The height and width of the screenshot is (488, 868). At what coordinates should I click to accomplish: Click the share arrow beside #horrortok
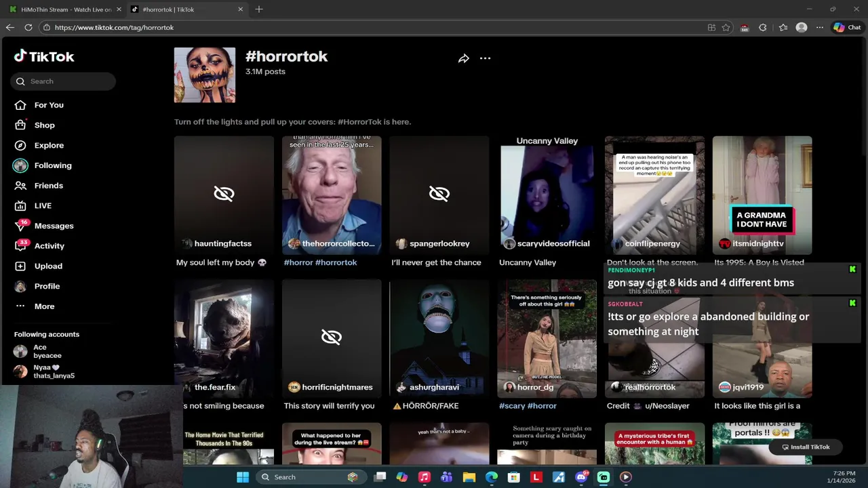point(464,58)
